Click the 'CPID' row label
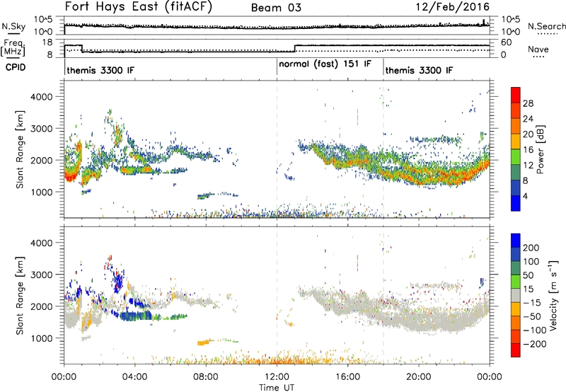566x392 pixels. click(x=16, y=67)
